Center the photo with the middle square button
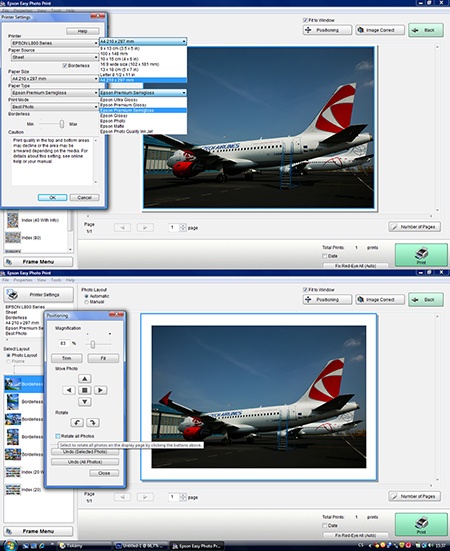The height and width of the screenshot is (551, 450). point(85,390)
